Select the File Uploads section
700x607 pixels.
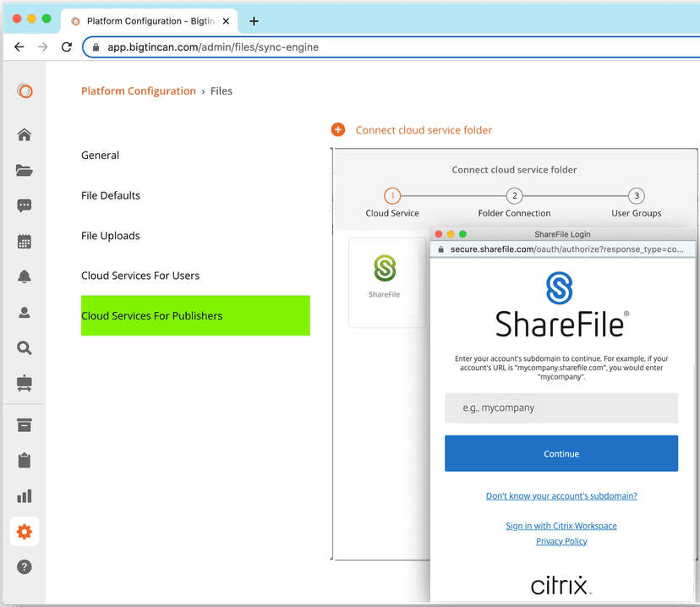tap(110, 235)
